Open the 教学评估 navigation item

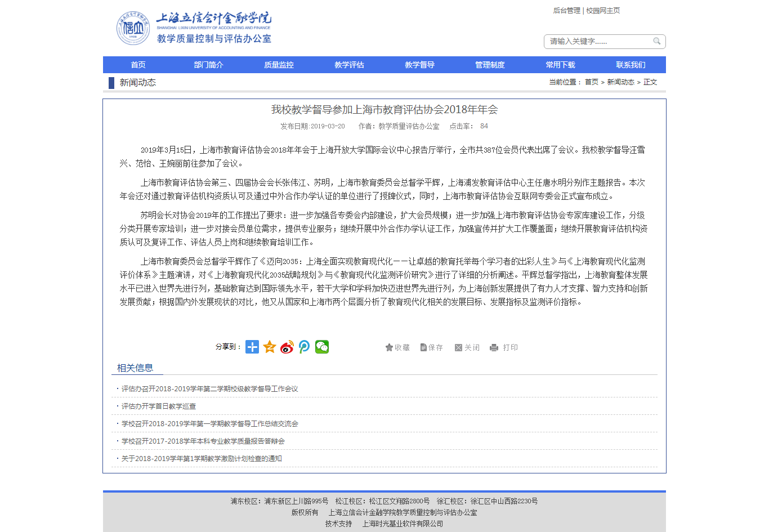click(x=350, y=65)
